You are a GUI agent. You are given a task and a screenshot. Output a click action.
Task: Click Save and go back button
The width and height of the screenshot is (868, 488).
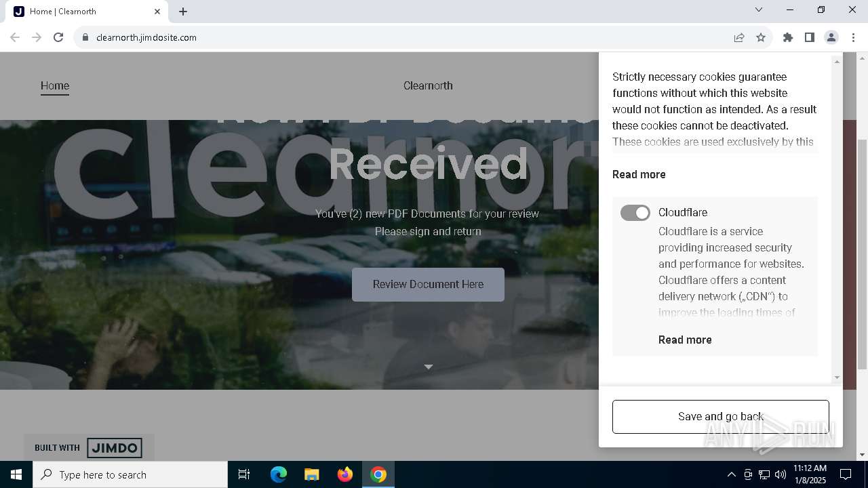[x=721, y=417]
